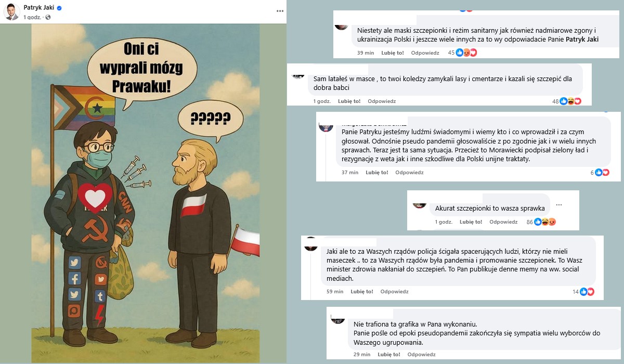Screen dimensions: 624x364
Task: View the 14 reactions on the police comment
Action: click(583, 292)
